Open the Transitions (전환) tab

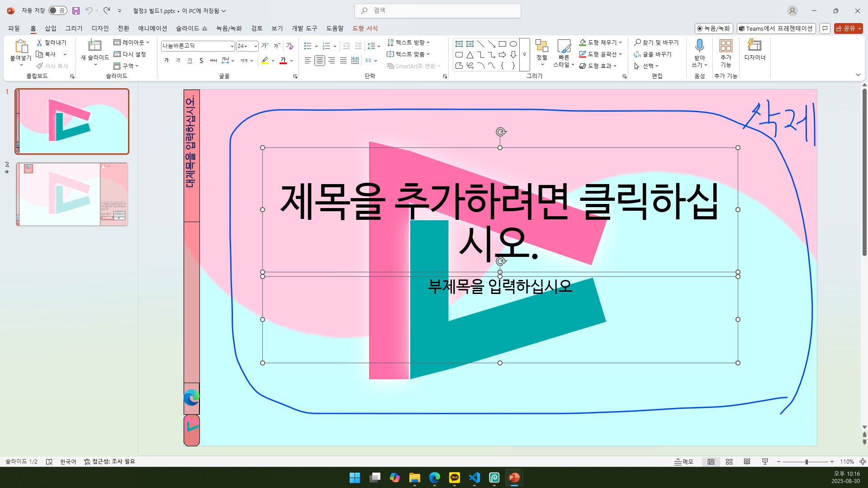point(123,28)
